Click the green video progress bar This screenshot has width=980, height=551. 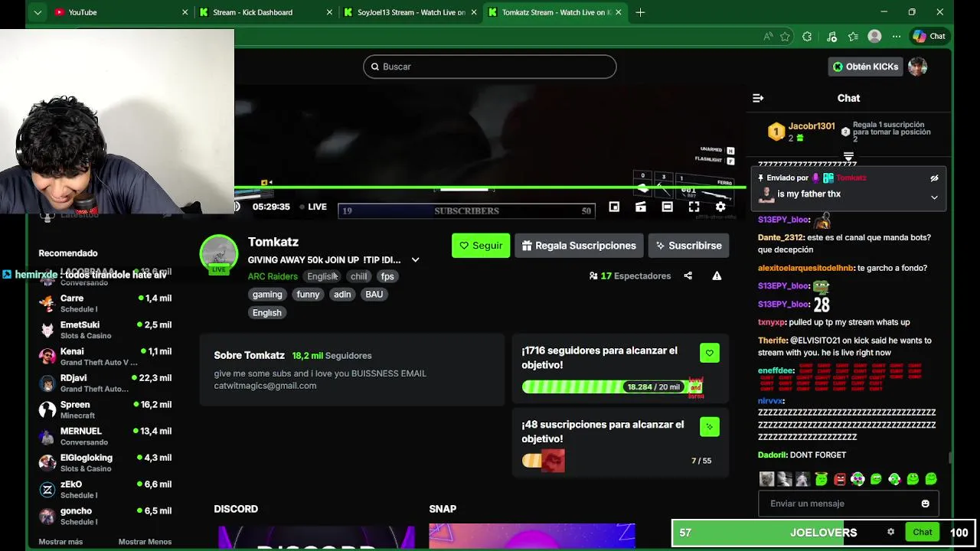pyautogui.click(x=490, y=186)
